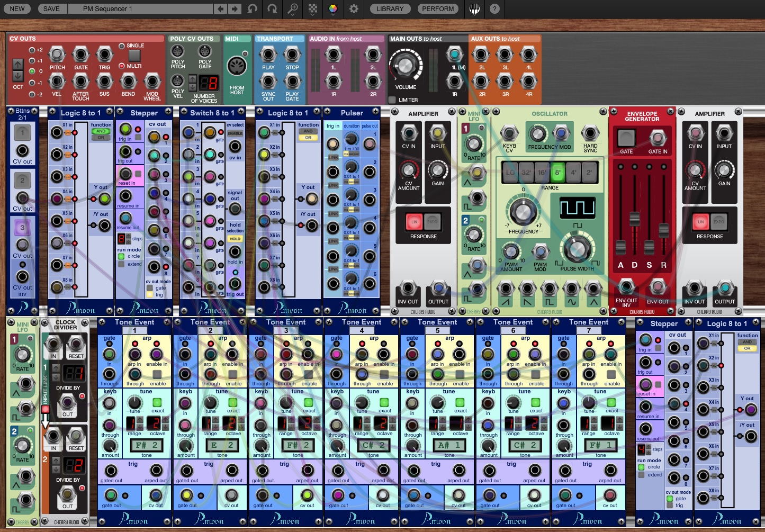765x532 pixels.
Task: Click the undo arrow icon
Action: pos(253,8)
